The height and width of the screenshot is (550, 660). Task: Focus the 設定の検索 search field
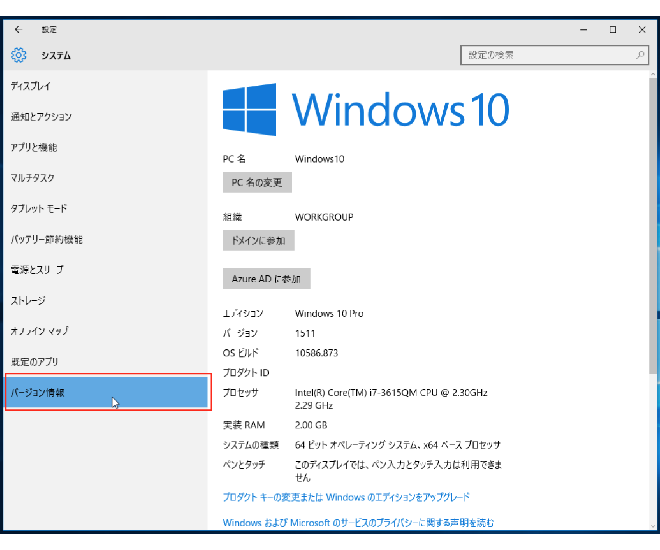[x=554, y=55]
